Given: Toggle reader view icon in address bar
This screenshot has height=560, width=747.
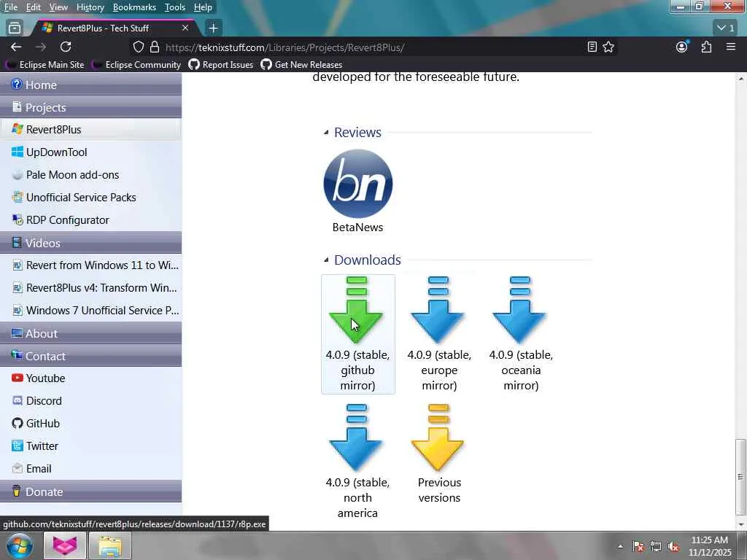Looking at the screenshot, I should (592, 47).
